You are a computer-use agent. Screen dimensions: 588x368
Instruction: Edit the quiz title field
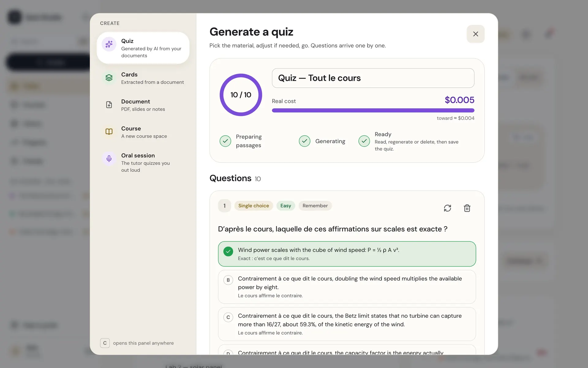pos(373,78)
